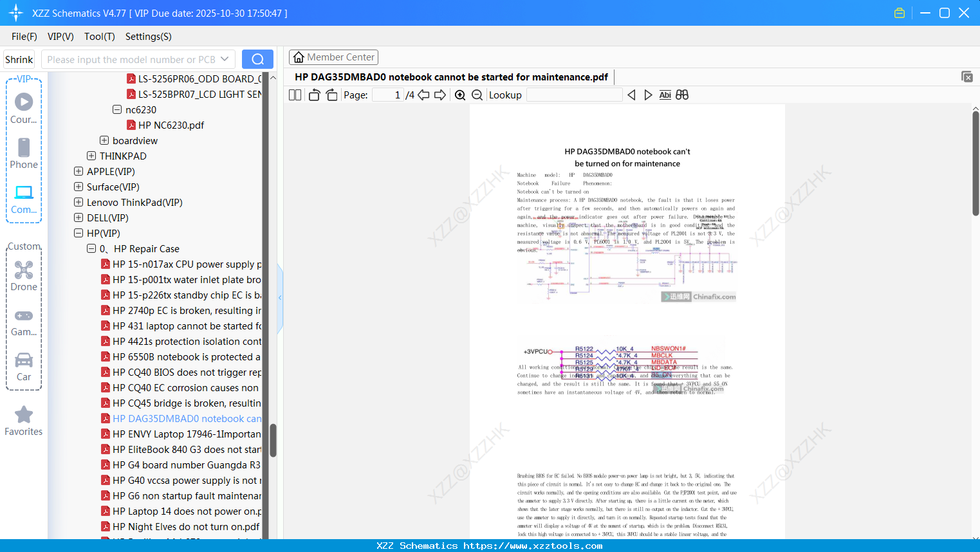Open the Settings(S) menu
The width and height of the screenshot is (980, 552).
point(149,37)
